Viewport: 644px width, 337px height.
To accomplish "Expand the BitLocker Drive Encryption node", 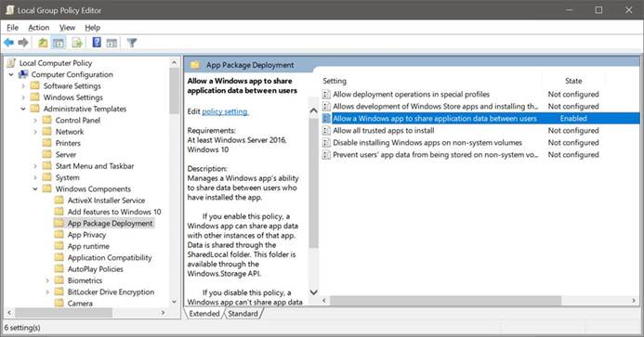I will coord(47,292).
